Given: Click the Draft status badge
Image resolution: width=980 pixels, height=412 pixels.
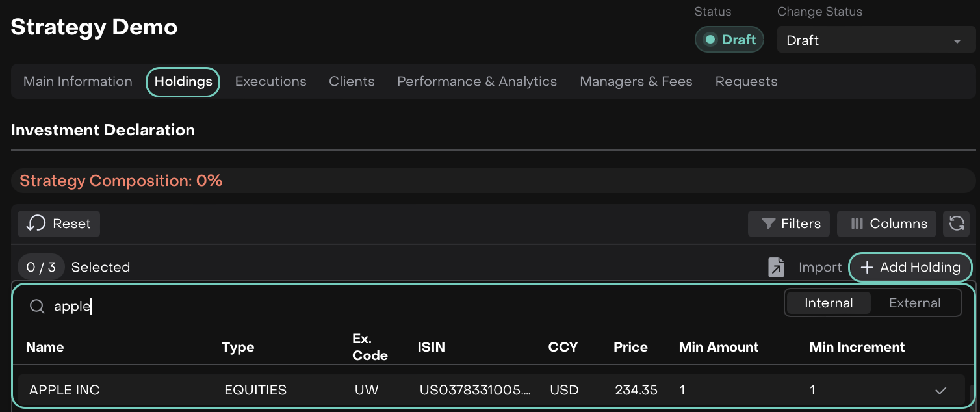Looking at the screenshot, I should [729, 40].
